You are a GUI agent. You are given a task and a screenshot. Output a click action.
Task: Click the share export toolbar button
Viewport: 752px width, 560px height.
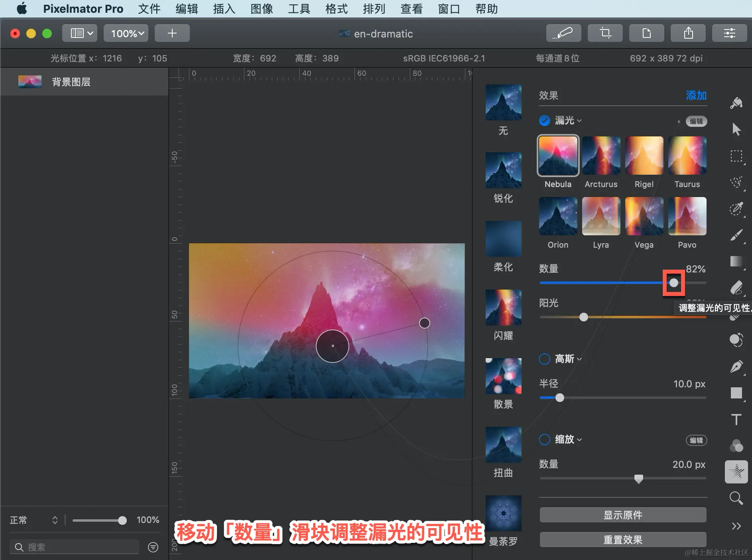[688, 33]
